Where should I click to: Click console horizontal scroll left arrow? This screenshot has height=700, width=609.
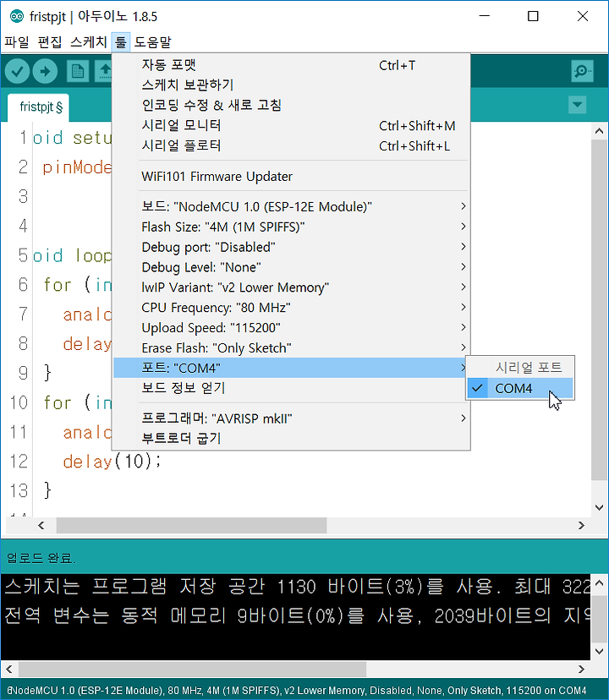pyautogui.click(x=9, y=670)
